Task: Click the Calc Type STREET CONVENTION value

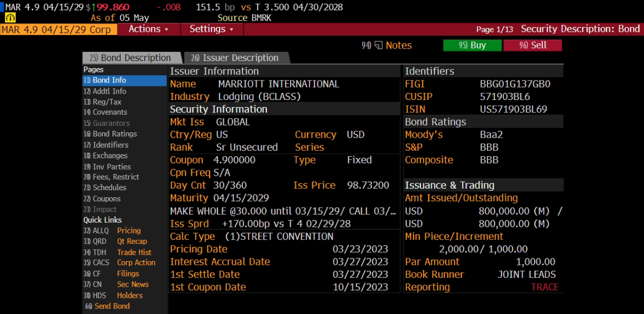Action: [x=279, y=237]
